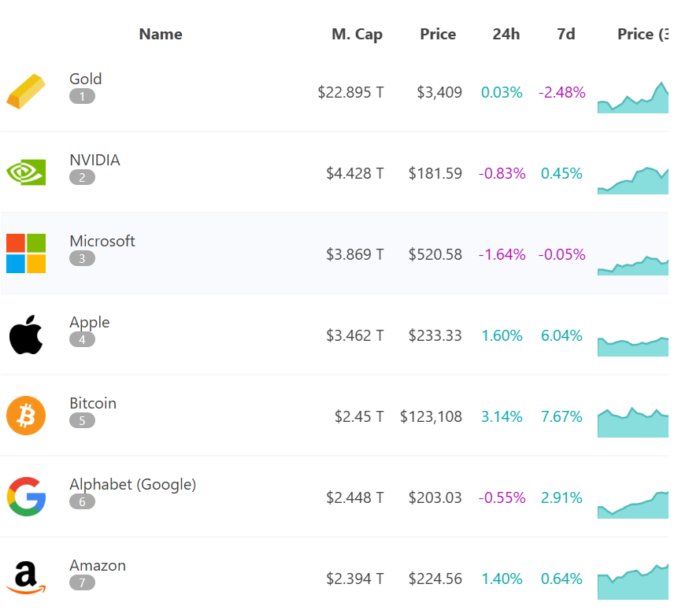Click Gold's 7d change -2.48%
This screenshot has height=610, width=700.
point(561,92)
